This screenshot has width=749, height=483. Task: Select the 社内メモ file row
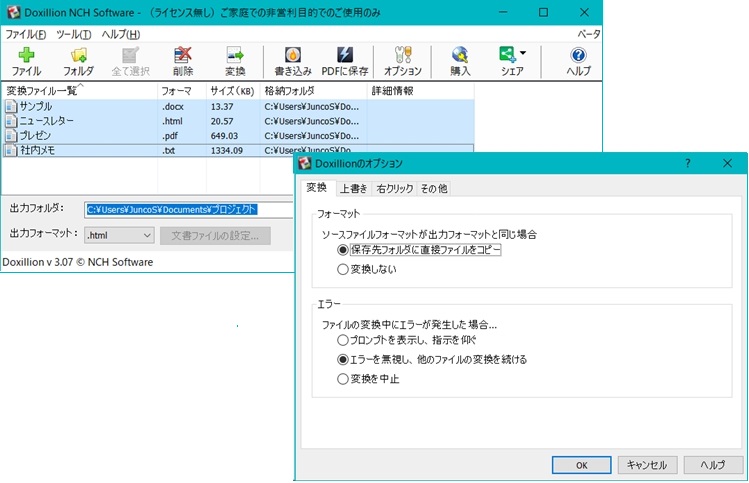238,150
